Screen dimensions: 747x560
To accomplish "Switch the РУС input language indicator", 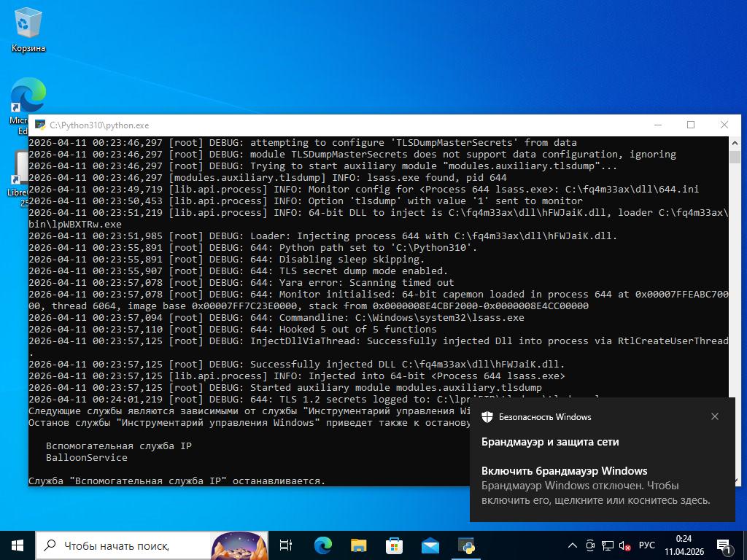I will tap(646, 545).
